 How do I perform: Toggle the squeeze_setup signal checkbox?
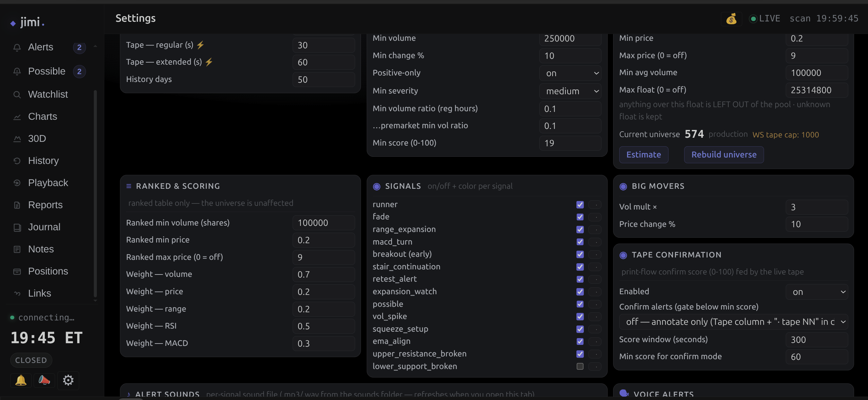(580, 329)
